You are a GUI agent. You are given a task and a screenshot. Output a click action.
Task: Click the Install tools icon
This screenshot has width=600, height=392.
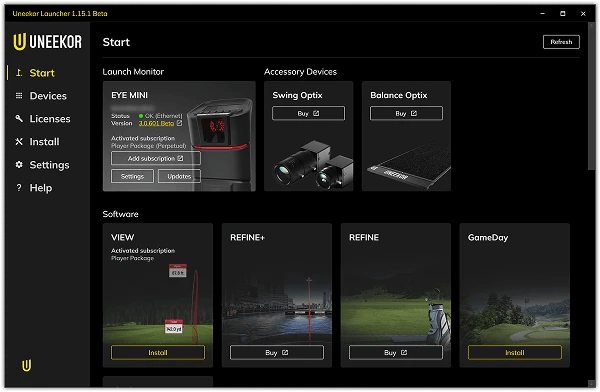pos(19,142)
